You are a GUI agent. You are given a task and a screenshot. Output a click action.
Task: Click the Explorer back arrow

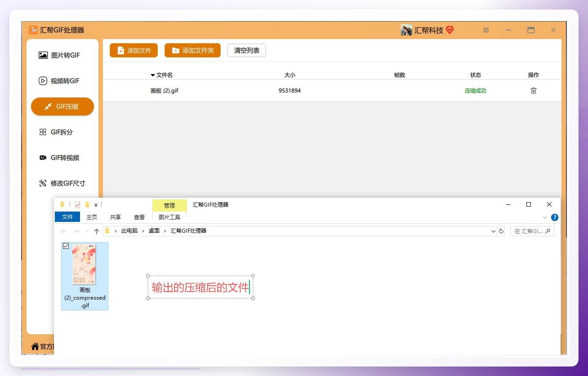click(63, 231)
